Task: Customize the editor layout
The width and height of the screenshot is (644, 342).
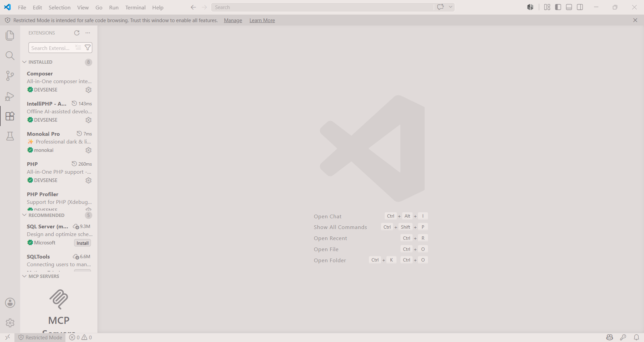Action: (x=547, y=7)
